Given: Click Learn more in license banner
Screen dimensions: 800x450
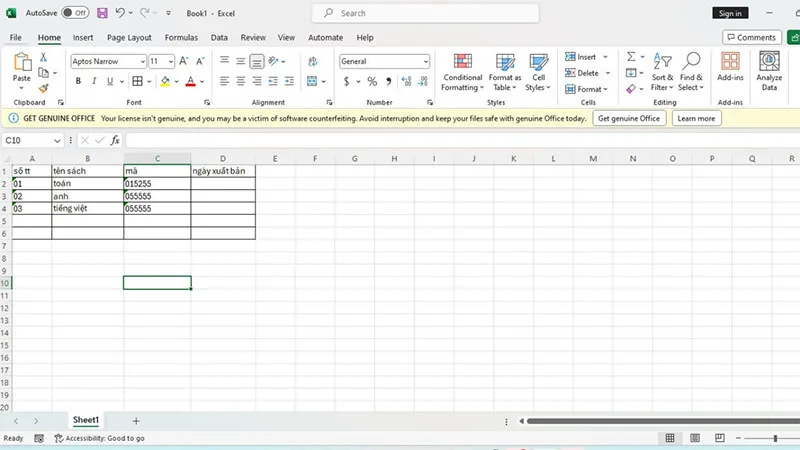Looking at the screenshot, I should [696, 118].
